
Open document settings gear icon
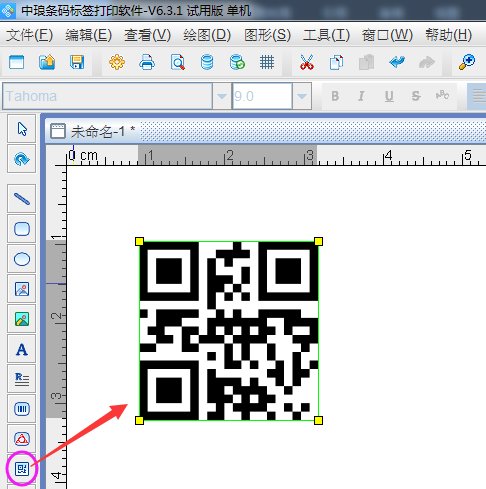pos(117,62)
